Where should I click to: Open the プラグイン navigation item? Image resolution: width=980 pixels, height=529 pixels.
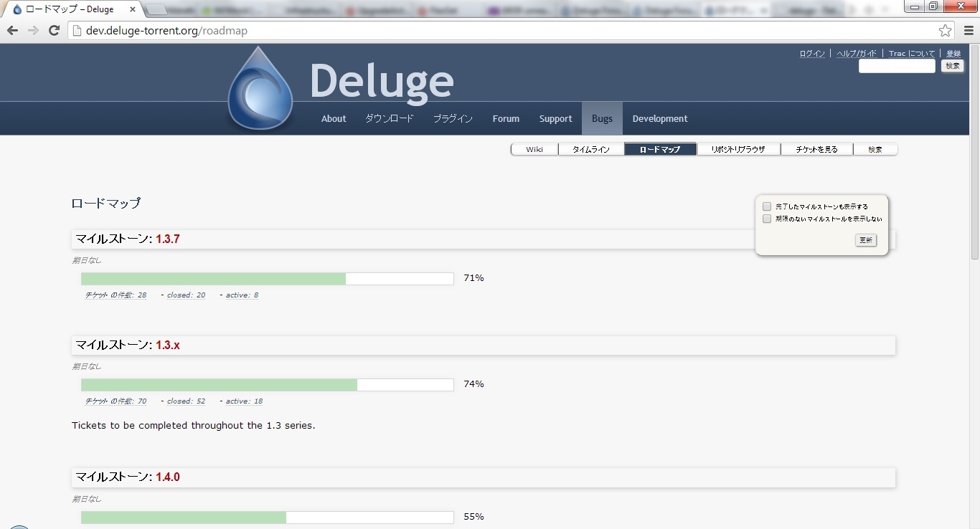(x=453, y=119)
